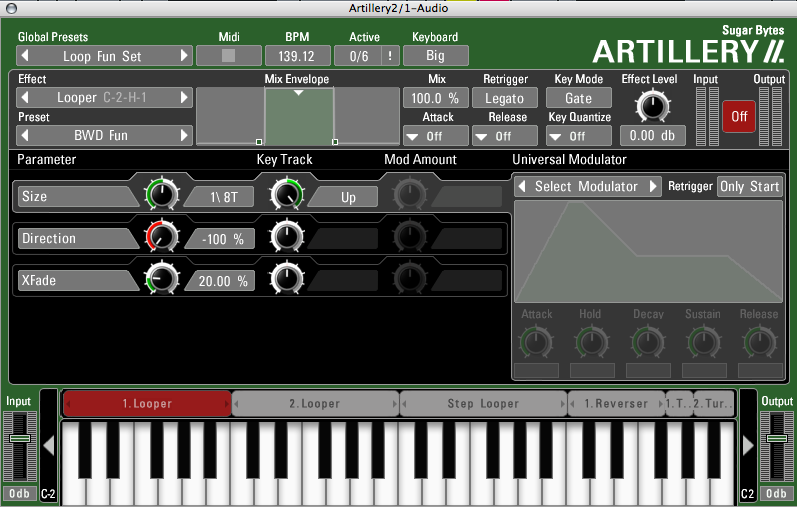797x507 pixels.
Task: Select next modulator with right arrow
Action: coord(653,186)
